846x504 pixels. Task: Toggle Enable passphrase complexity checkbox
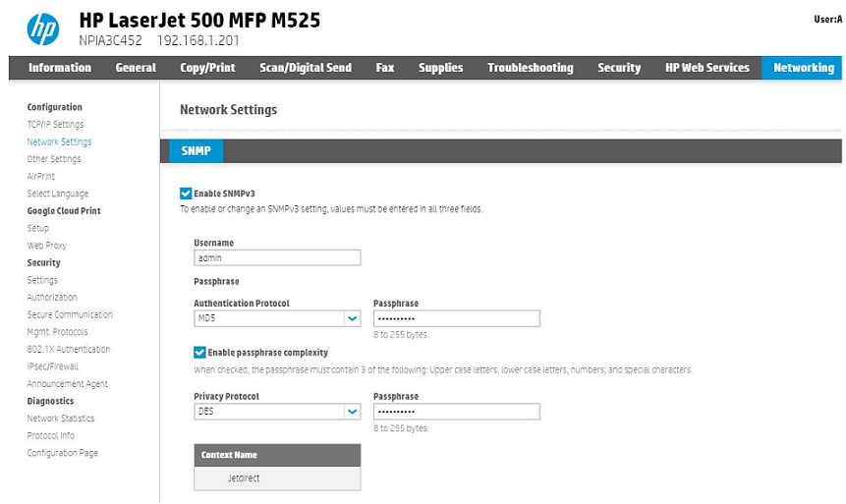(199, 352)
